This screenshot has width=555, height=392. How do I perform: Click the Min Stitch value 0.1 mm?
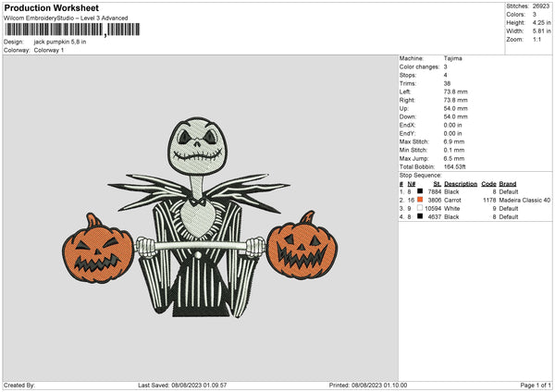(x=454, y=151)
